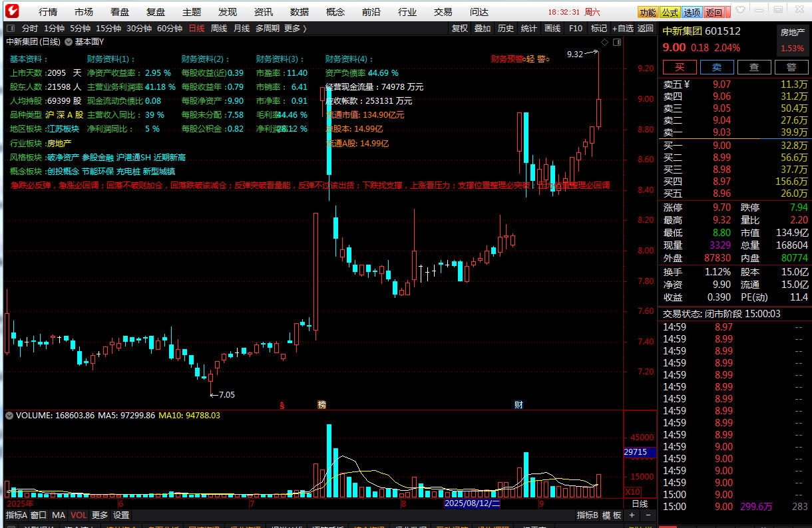The height and width of the screenshot is (528, 812).
Task: Click the skin shirt icon in title bar
Action: 739,11
